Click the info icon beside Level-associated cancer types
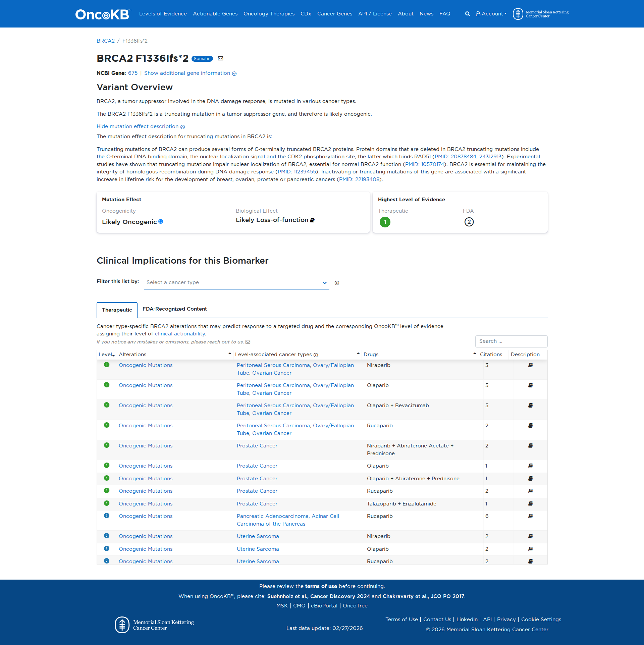644x645 pixels. pos(316,355)
